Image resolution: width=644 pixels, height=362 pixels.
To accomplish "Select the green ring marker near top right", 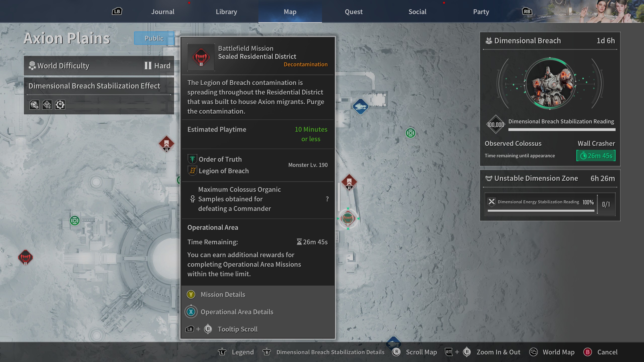I will coord(410,133).
